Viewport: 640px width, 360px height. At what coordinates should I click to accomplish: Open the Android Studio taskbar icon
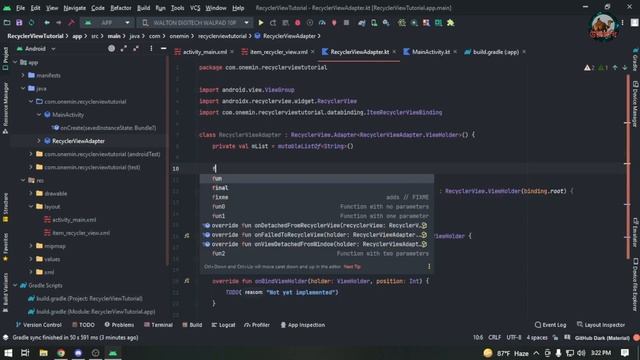pyautogui.click(x=113, y=353)
